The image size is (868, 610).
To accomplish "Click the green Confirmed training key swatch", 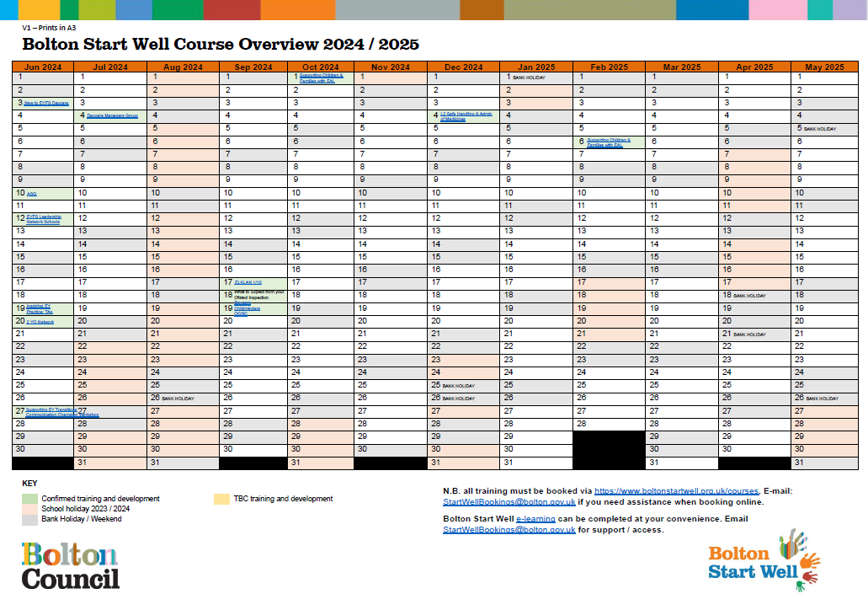I will tap(30, 499).
